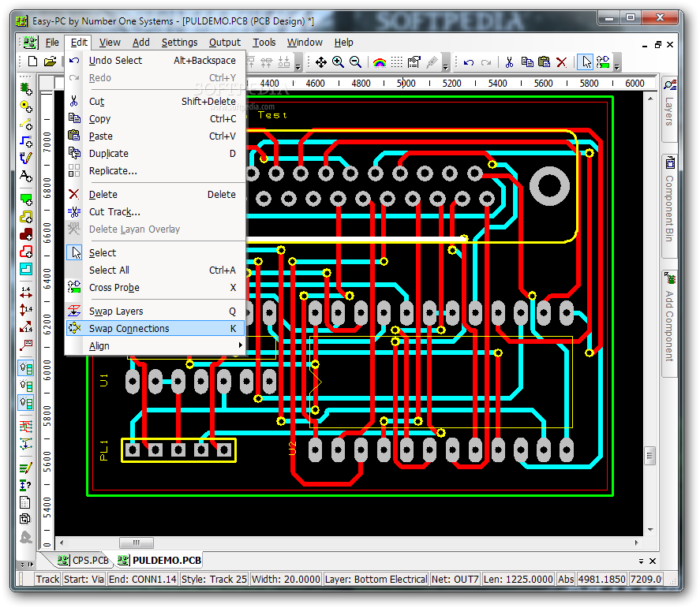Expand the view toolbar options arrow
The height and width of the screenshot is (608, 700).
446,66
